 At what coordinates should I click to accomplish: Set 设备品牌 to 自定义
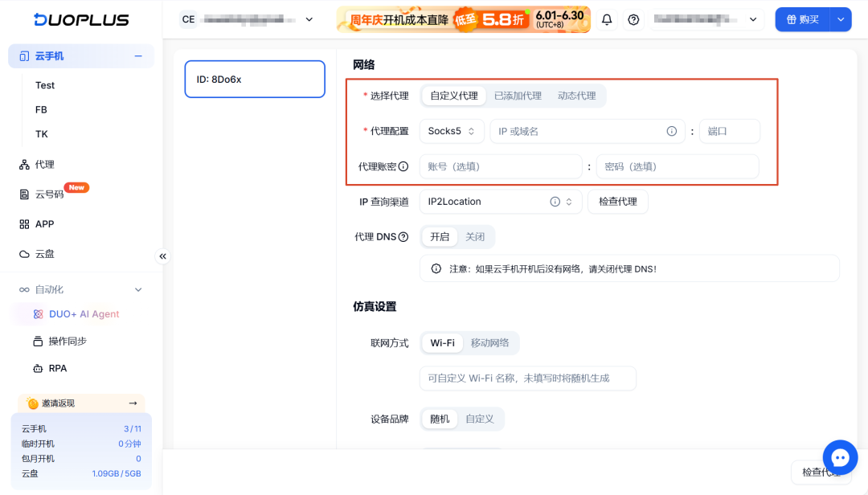click(x=479, y=419)
